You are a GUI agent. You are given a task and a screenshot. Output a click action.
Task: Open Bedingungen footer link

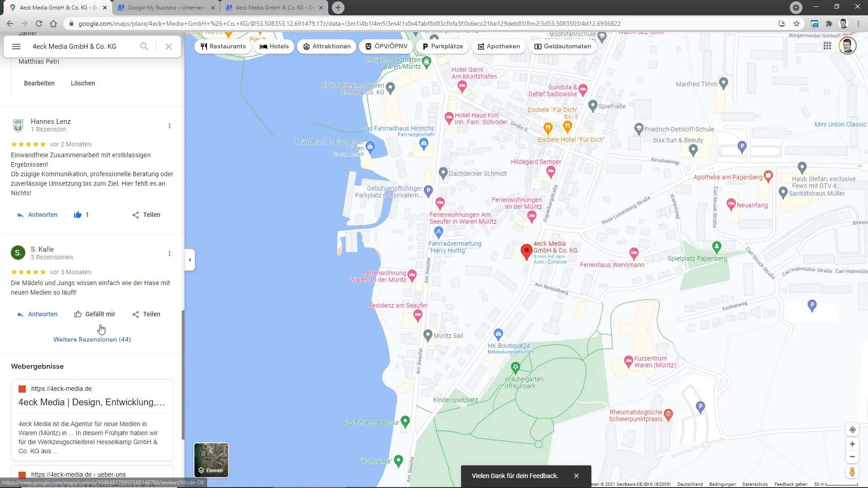pyautogui.click(x=722, y=484)
